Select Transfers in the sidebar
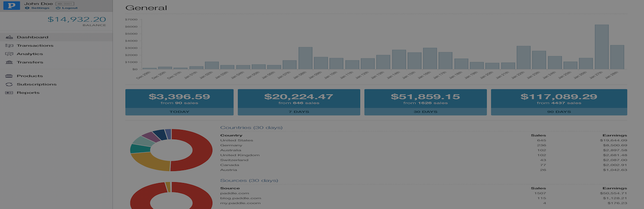 [56, 62]
